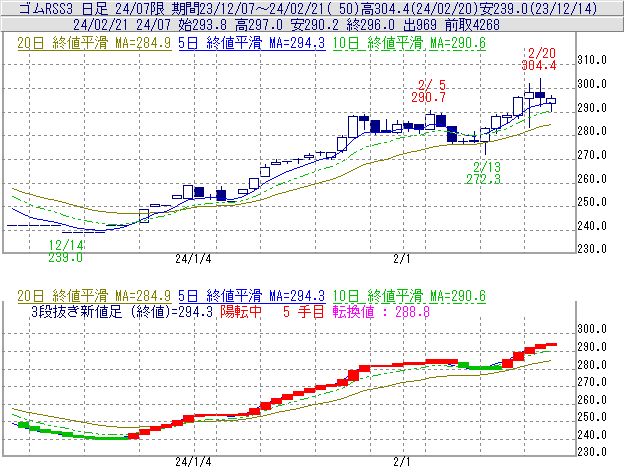624x475 pixels.
Task: Click the magenta 転換値 : 288.8 text
Action: click(x=381, y=311)
